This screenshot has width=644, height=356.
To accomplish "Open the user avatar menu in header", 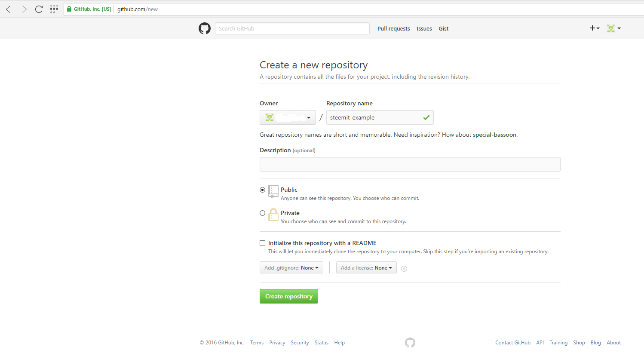I will (x=613, y=28).
